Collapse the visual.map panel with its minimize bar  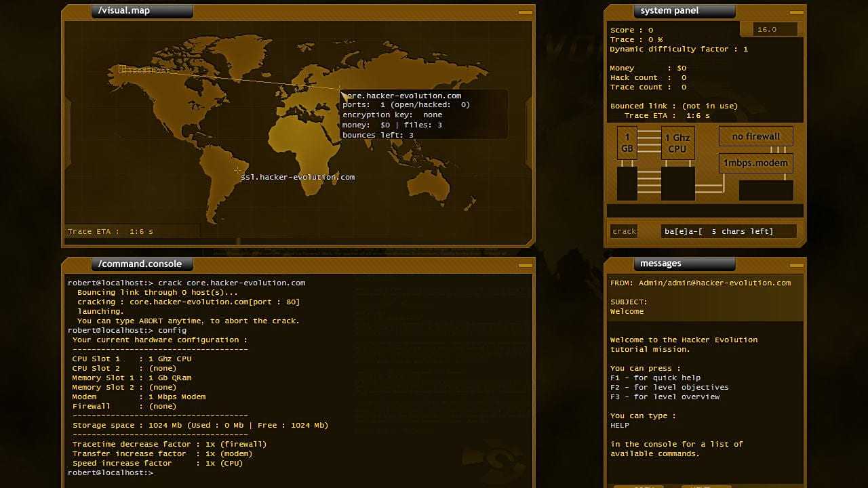(x=526, y=12)
